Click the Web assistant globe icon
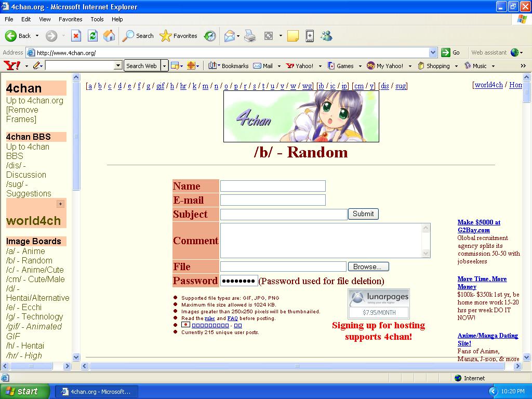 click(x=515, y=52)
